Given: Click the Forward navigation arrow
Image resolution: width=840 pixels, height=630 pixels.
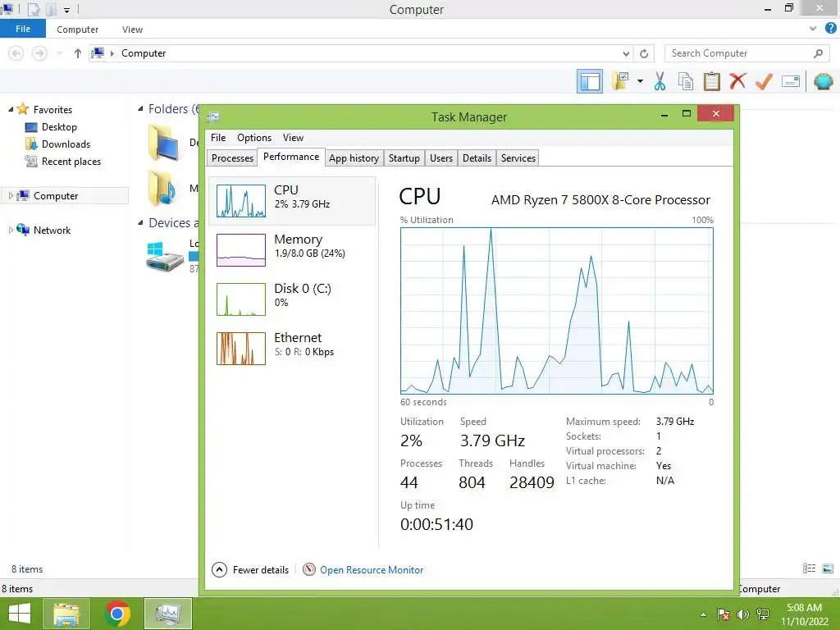Looking at the screenshot, I should [39, 53].
